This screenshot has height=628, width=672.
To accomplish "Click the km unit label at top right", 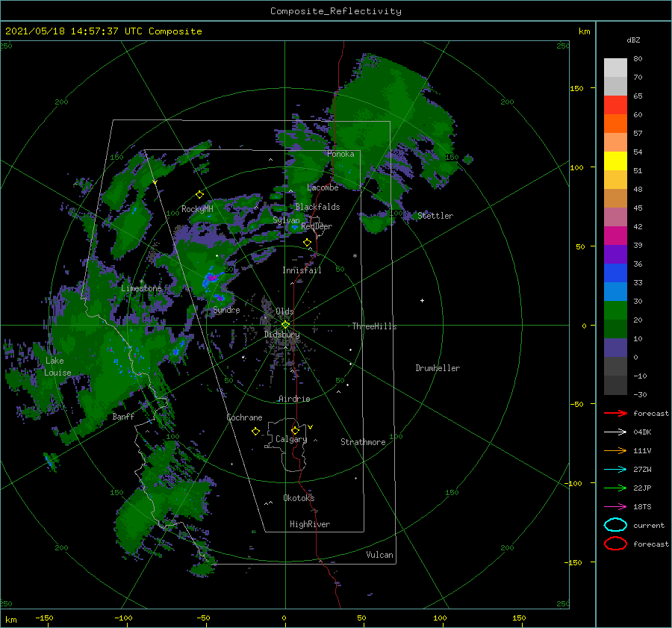I will 584,31.
